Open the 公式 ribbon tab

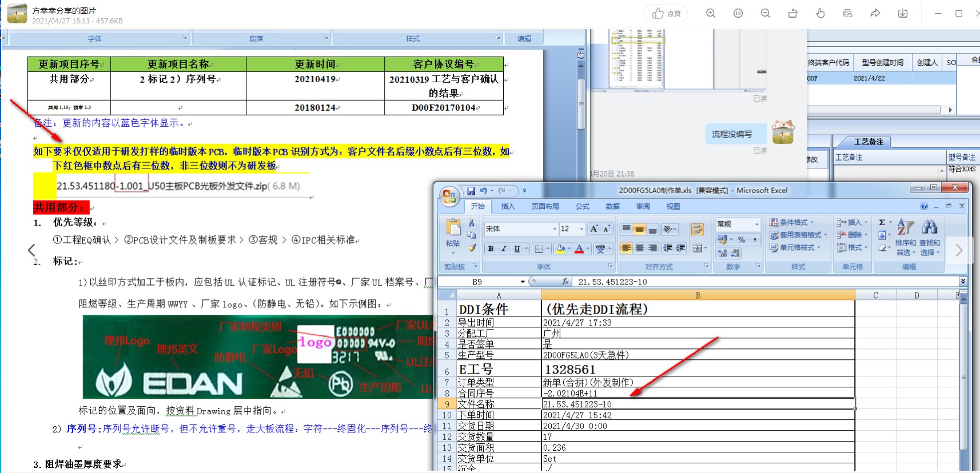coord(583,206)
